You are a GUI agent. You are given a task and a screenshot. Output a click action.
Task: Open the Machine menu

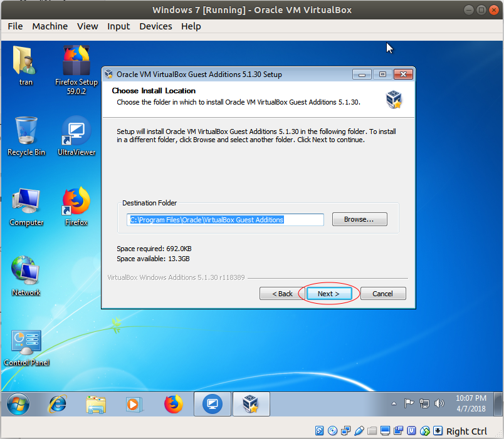click(50, 26)
